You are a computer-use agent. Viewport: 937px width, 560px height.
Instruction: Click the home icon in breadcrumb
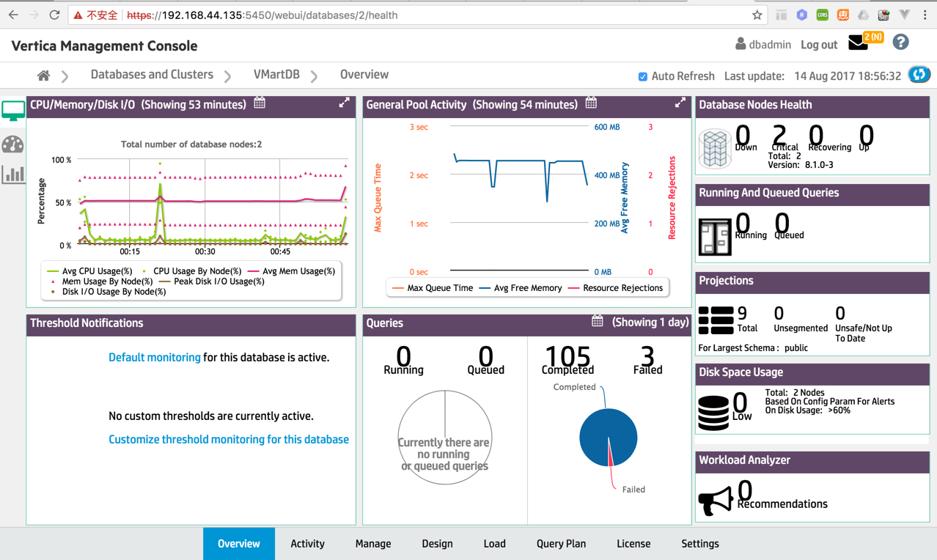tap(44, 75)
